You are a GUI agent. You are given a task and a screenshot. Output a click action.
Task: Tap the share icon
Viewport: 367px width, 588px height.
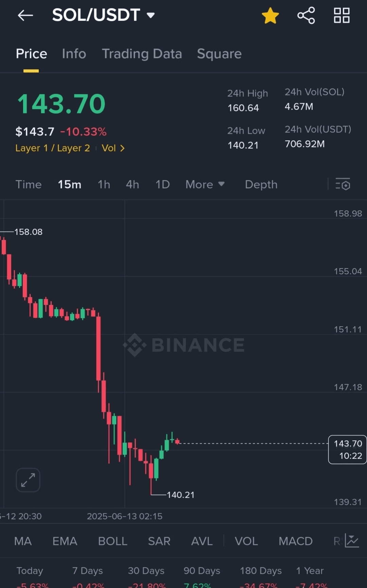(306, 16)
